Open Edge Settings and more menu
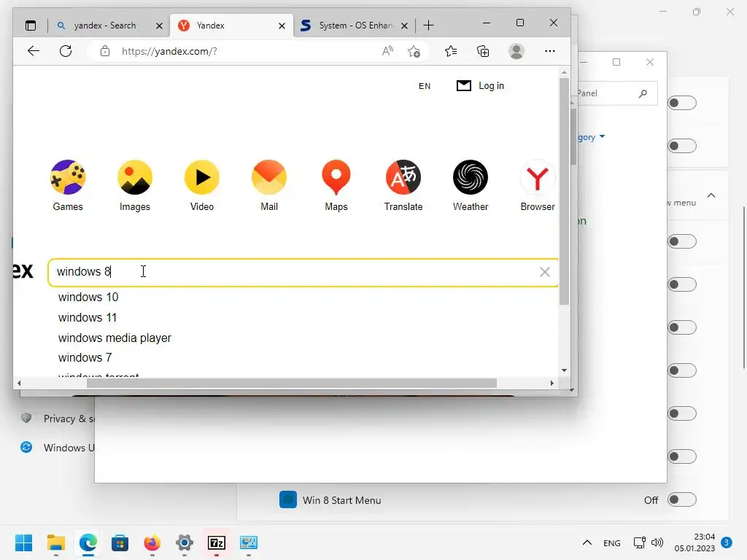The width and height of the screenshot is (747, 560). pos(550,51)
